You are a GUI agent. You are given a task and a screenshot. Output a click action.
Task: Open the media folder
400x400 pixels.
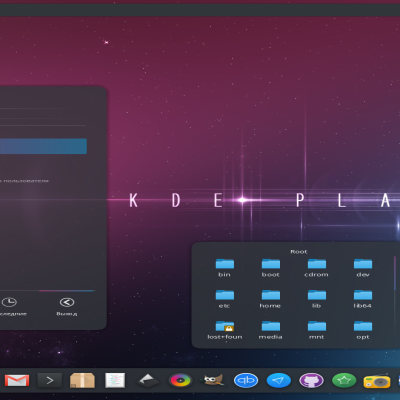(271, 330)
